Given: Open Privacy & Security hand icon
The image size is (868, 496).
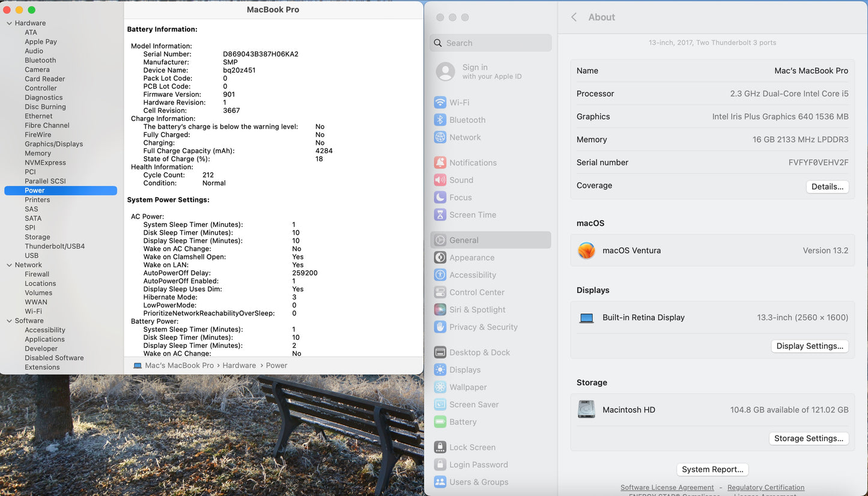Looking at the screenshot, I should [440, 327].
